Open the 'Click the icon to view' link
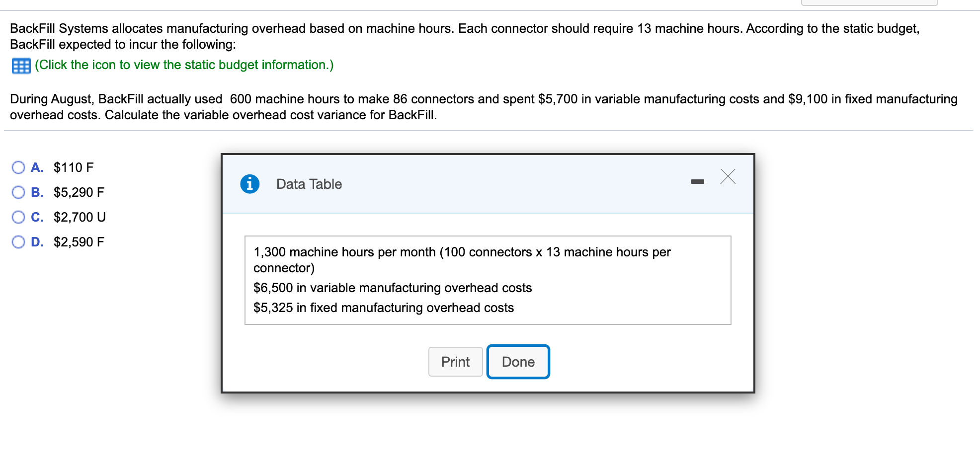This screenshot has width=980, height=474. click(184, 65)
